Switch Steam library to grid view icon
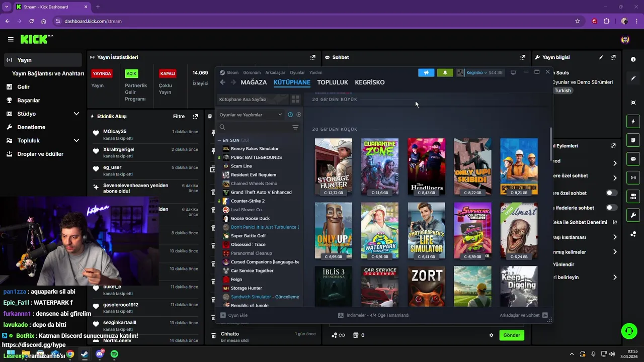The height and width of the screenshot is (362, 644). tap(295, 99)
